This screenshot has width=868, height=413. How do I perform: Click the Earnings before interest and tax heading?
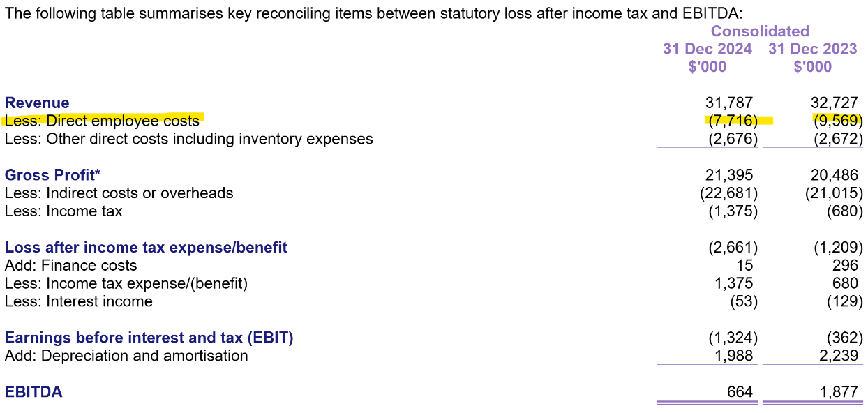tap(149, 338)
